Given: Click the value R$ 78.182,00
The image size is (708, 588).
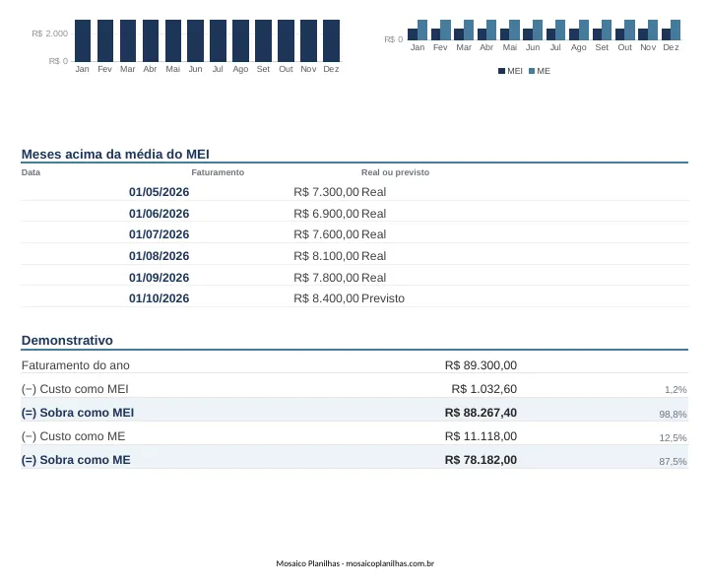Looking at the screenshot, I should click(481, 460).
